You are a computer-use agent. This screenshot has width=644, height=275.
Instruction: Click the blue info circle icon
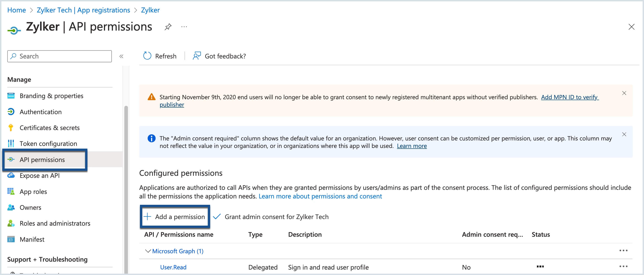[151, 138]
